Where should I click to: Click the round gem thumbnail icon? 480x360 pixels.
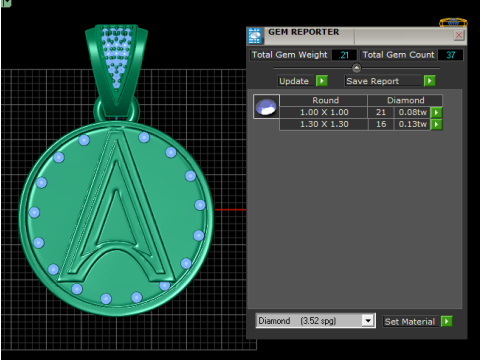coord(266,107)
